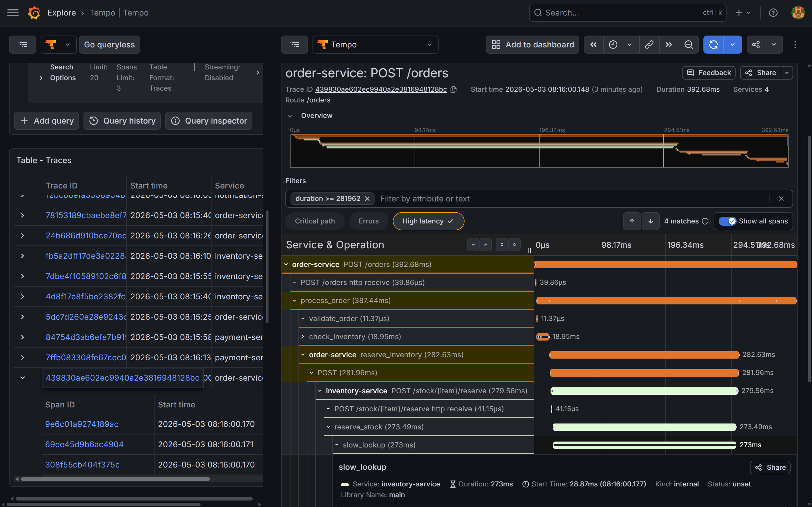This screenshot has width=812, height=507.
Task: Collapse trace row 439830ae602ec9940a2e3816948128bc
Action: tap(23, 378)
